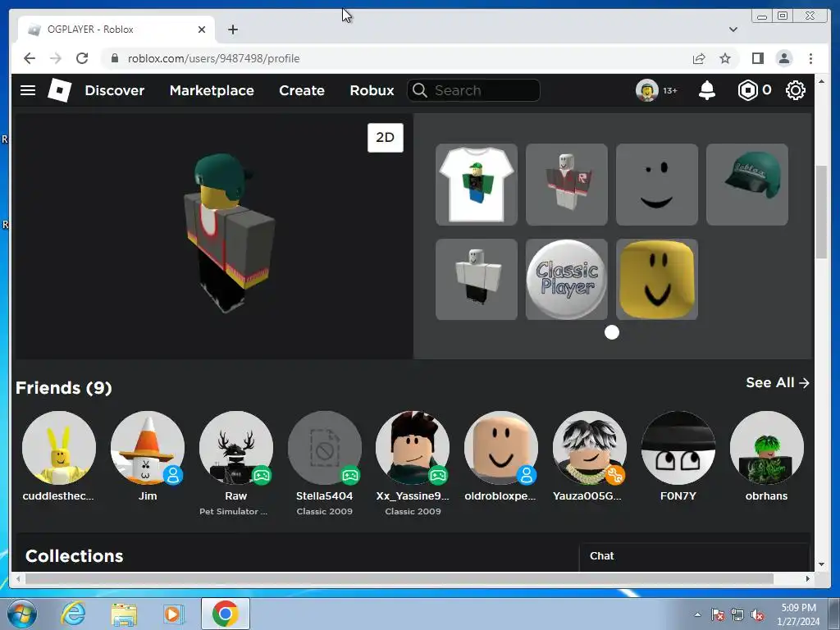Select the green Roblox cap item

746,185
